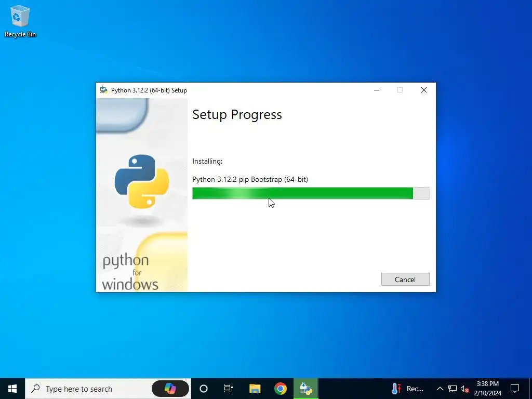Screen dimensions: 532x399
Task: Minimize the Python Setup window
Action: (377, 90)
